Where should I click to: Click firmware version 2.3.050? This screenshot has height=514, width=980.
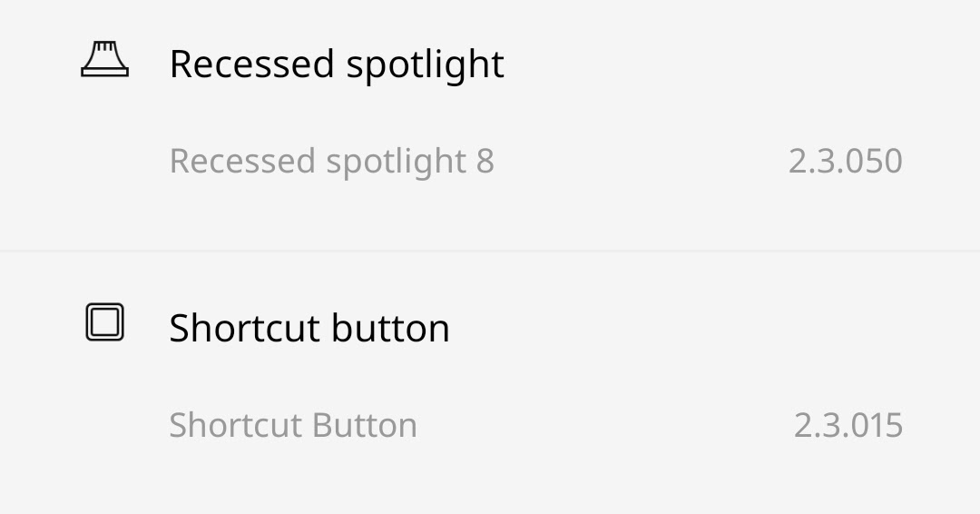845,162
